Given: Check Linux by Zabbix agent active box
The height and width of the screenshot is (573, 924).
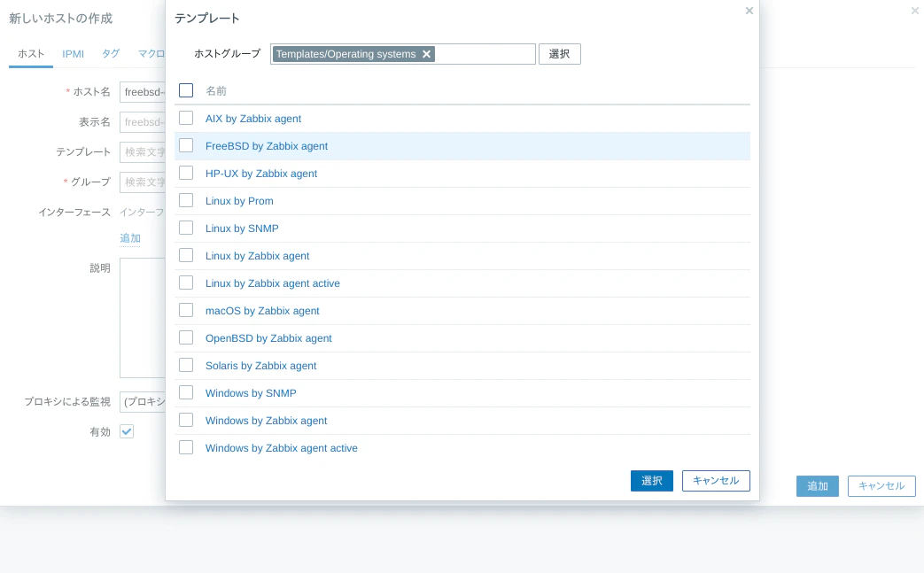Looking at the screenshot, I should [x=186, y=283].
